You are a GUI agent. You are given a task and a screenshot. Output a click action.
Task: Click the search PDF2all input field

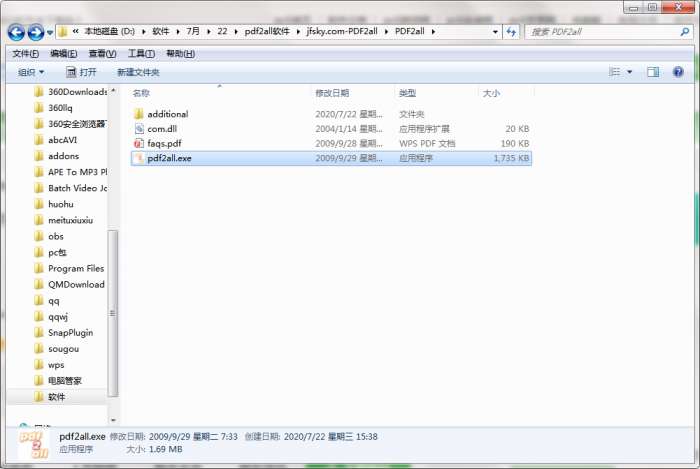point(603,32)
